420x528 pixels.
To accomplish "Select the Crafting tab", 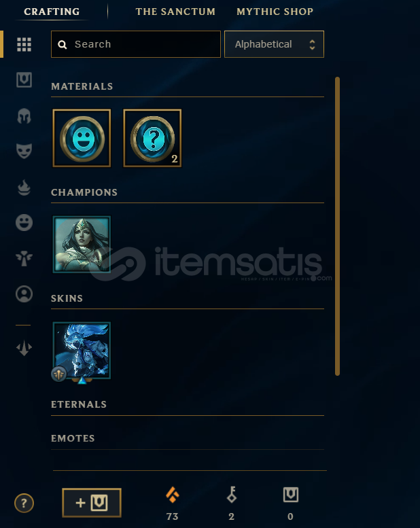I will tap(52, 12).
